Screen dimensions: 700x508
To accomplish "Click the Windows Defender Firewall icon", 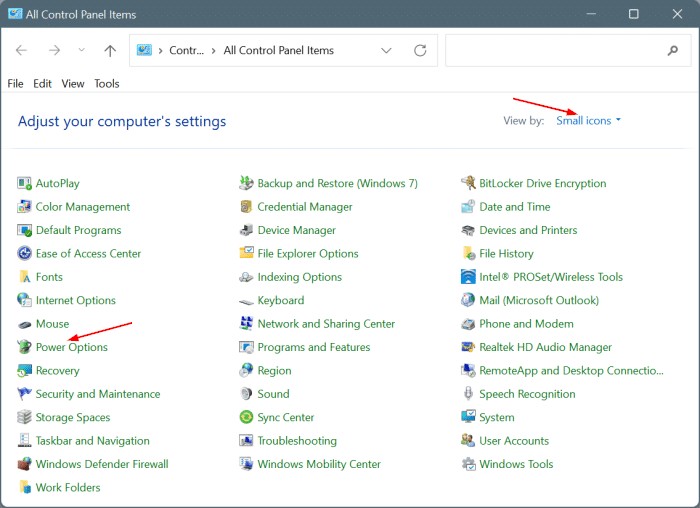I will pos(24,464).
